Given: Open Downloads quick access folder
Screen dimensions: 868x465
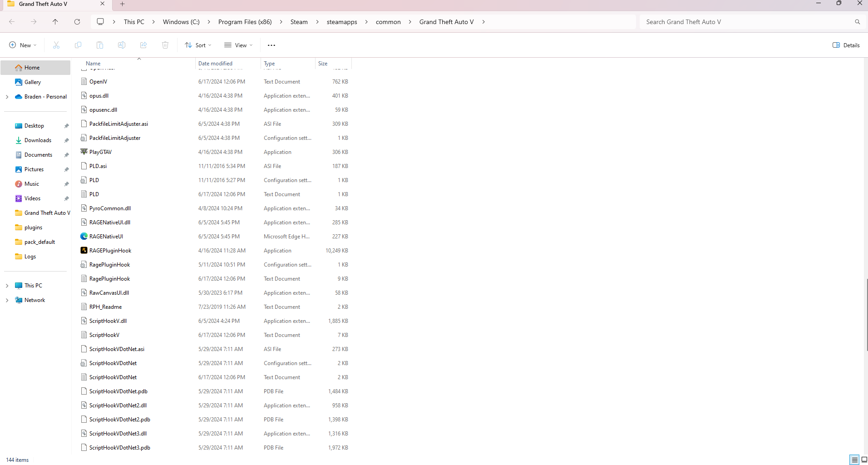Looking at the screenshot, I should pos(38,140).
